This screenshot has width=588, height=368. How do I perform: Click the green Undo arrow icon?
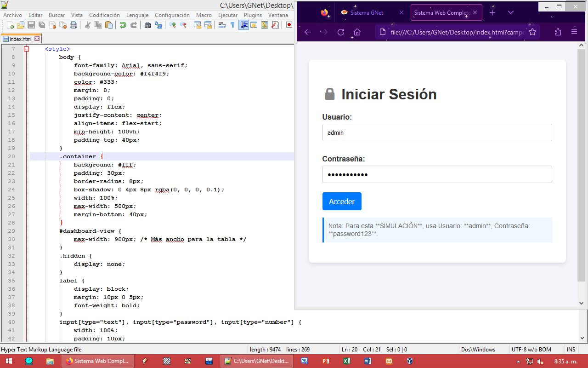click(123, 25)
